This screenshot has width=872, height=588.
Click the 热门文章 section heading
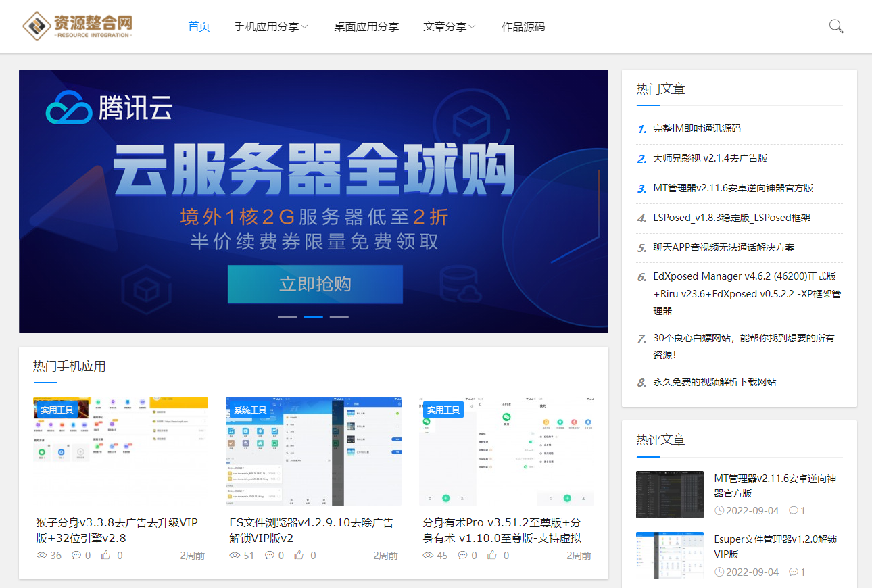point(660,89)
